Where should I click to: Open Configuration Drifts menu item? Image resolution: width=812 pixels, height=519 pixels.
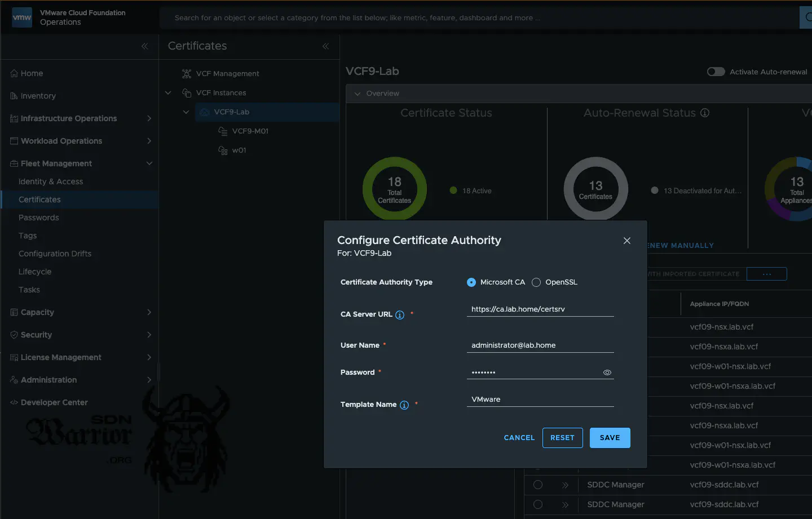[55, 254]
